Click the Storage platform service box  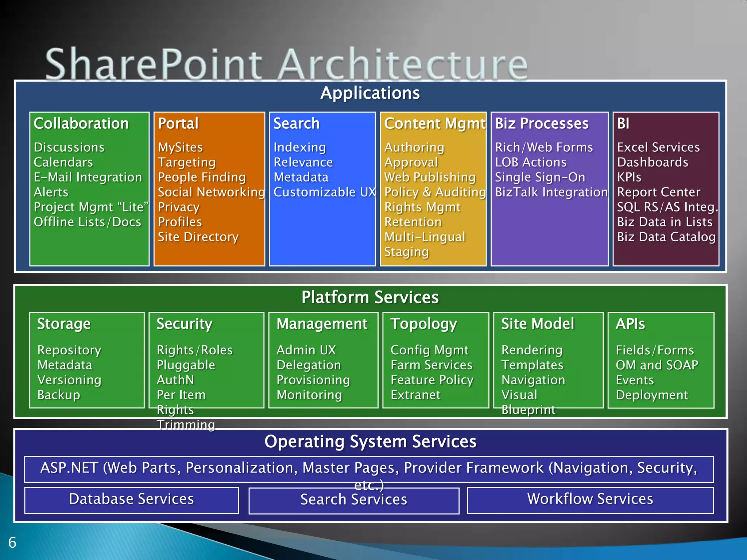[x=87, y=360]
